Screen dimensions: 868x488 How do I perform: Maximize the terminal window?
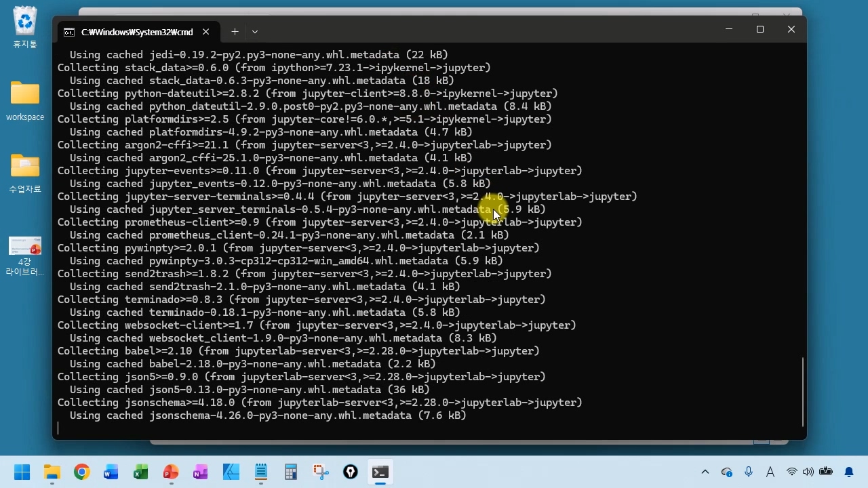760,29
